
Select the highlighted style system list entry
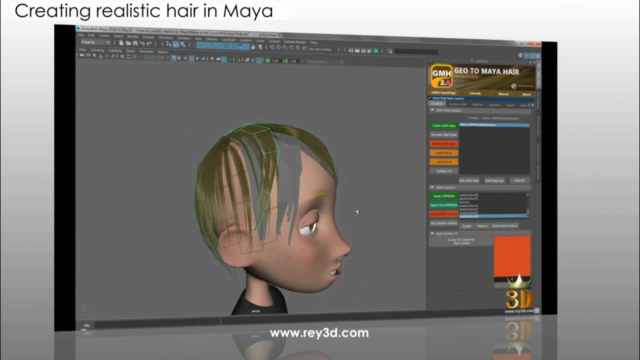[x=494, y=125]
